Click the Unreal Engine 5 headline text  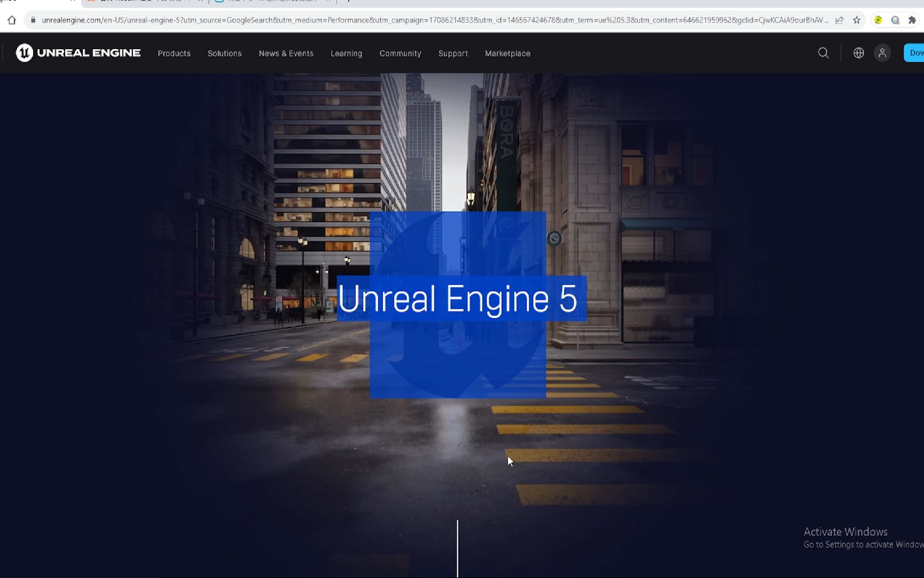point(458,299)
